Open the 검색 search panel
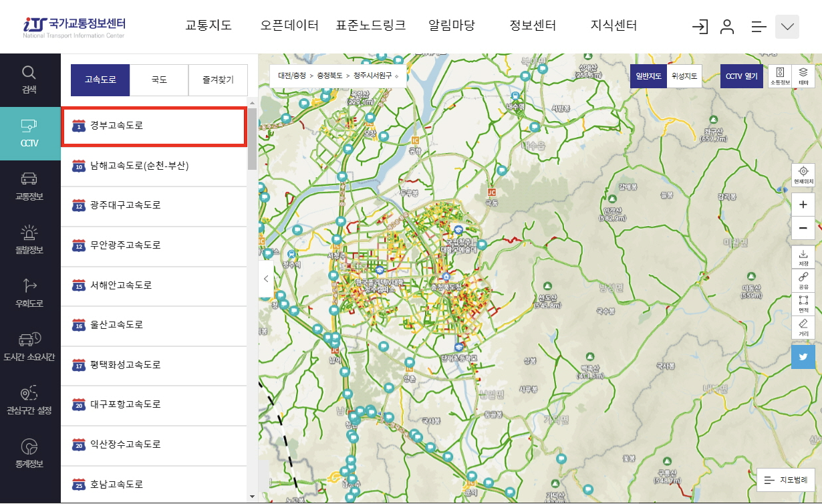This screenshot has height=504, width=822. click(29, 80)
